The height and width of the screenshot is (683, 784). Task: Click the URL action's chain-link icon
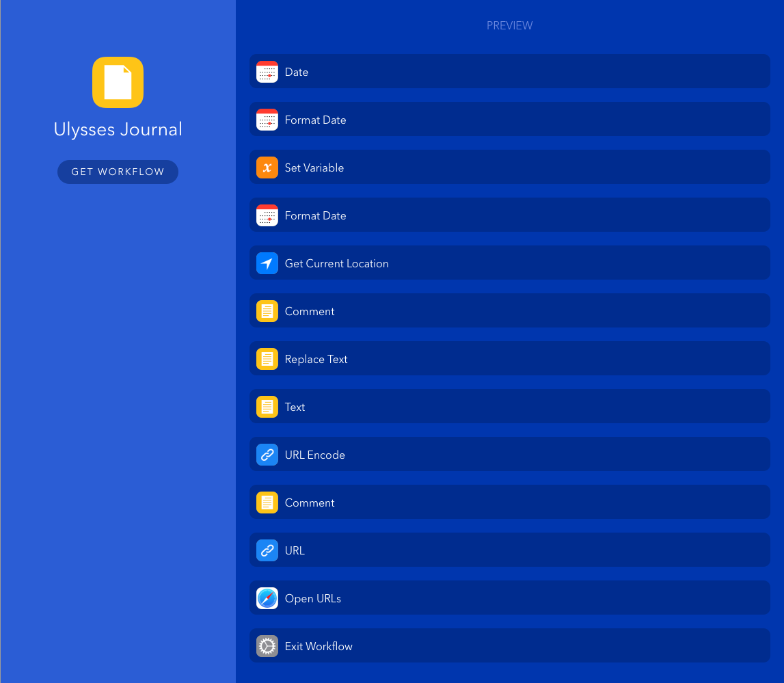(x=267, y=550)
